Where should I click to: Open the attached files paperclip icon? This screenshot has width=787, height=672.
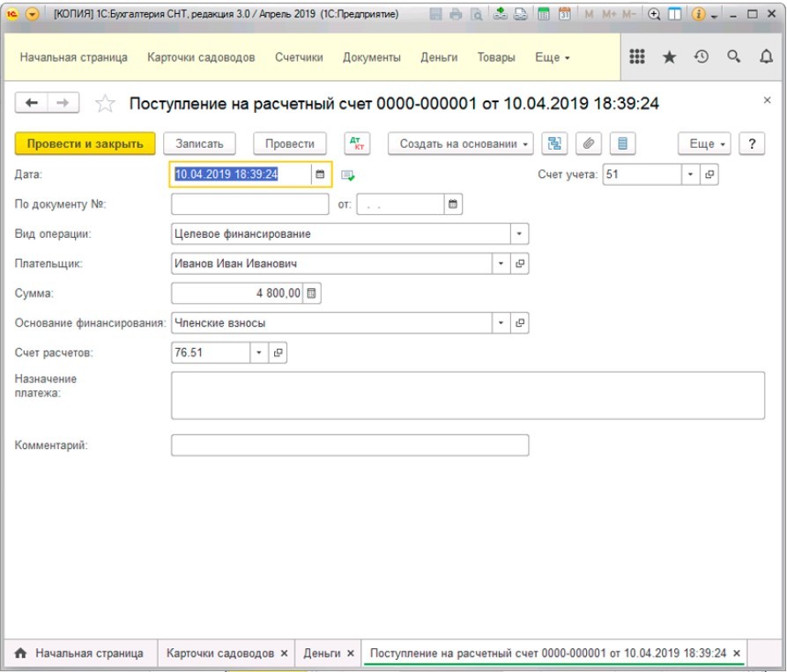(x=589, y=144)
